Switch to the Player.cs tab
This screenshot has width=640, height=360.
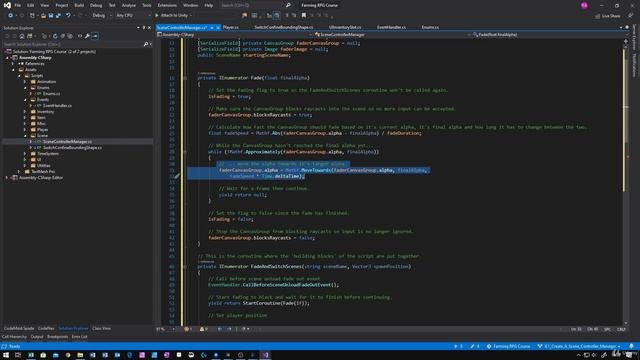tap(231, 27)
